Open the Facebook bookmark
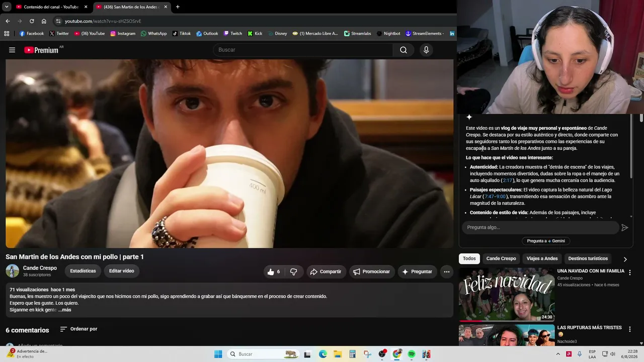The image size is (644, 362). [31, 34]
